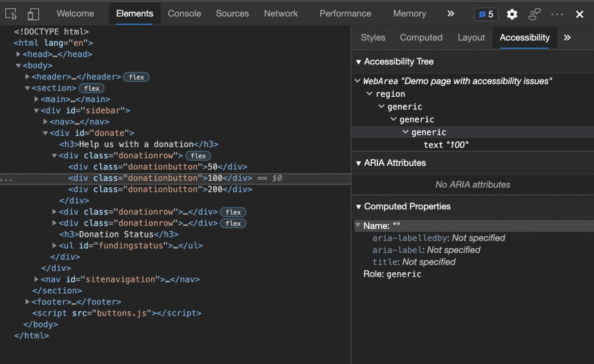Expand the head element triangle
Screen dimensions: 594x364
pos(18,54)
